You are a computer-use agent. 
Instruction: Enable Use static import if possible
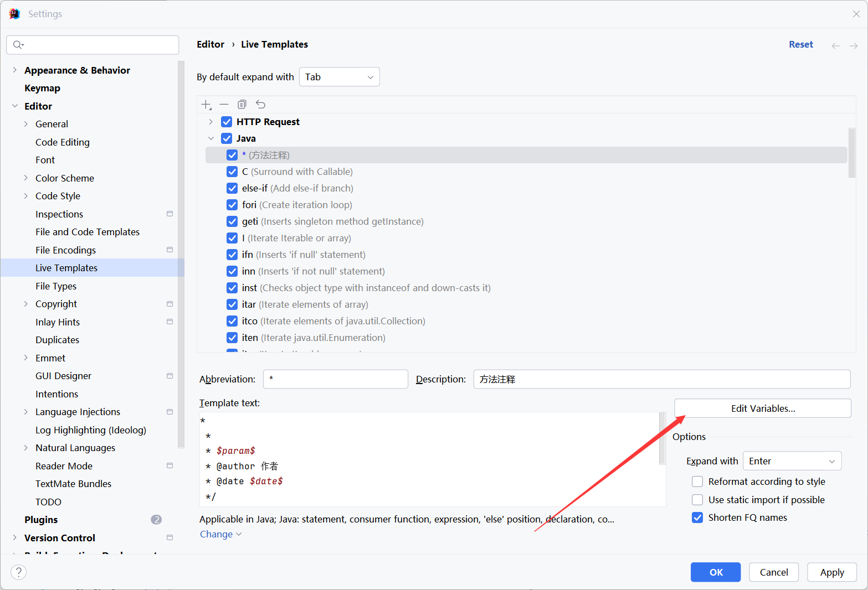697,500
